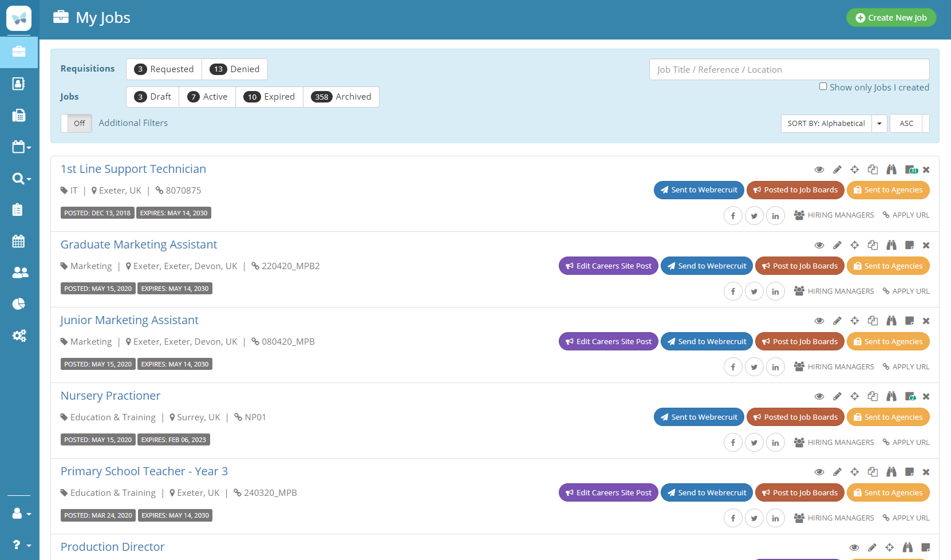Duplicate the Nursery Practioner job via copy icon
The height and width of the screenshot is (560, 951).
coord(873,396)
